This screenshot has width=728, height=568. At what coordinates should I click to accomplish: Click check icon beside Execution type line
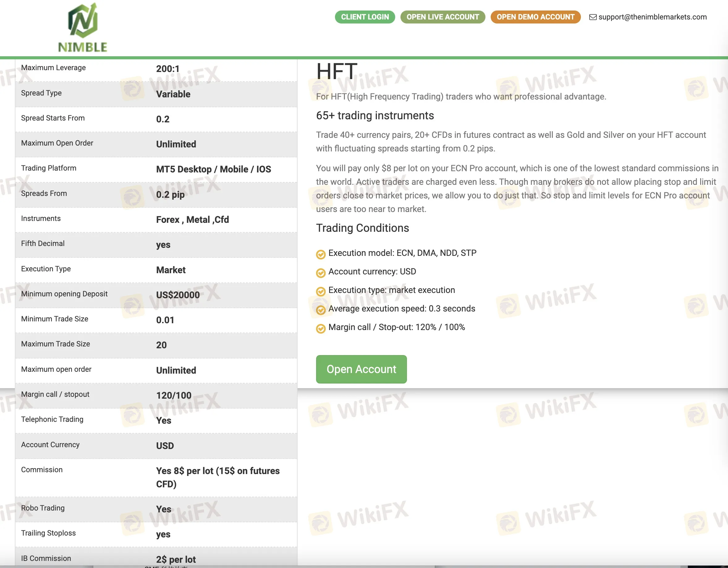click(320, 291)
